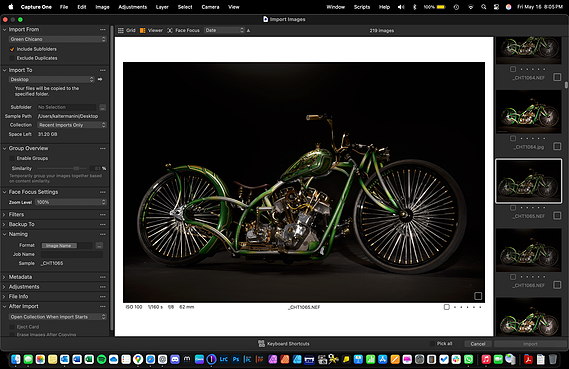Select the _CHT1064.jpg thumbnail image
The height and width of the screenshot is (369, 569).
(529, 112)
